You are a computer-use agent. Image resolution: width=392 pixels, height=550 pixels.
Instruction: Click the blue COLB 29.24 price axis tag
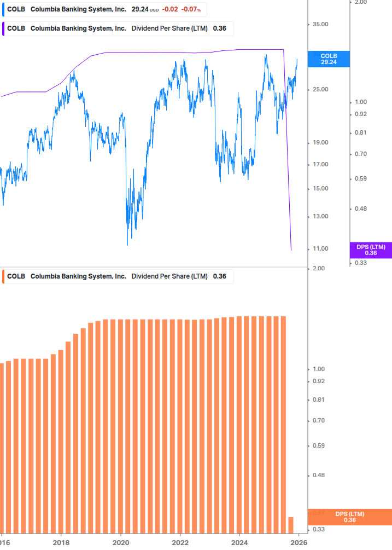[329, 59]
